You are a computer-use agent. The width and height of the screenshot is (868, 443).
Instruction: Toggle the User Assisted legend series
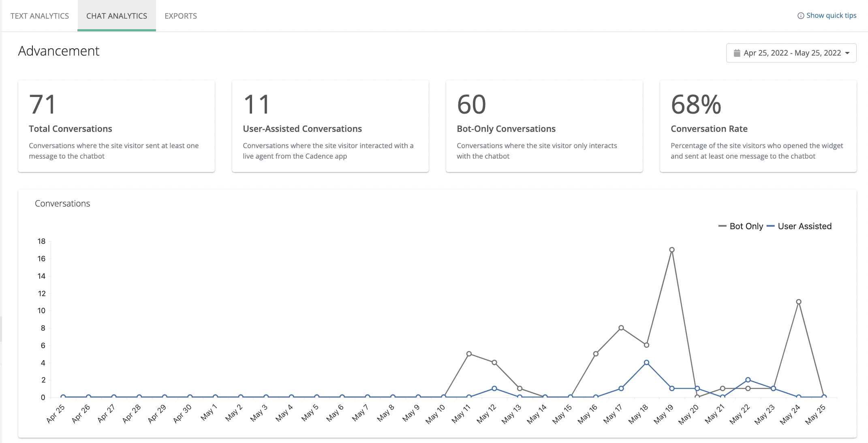[804, 226]
